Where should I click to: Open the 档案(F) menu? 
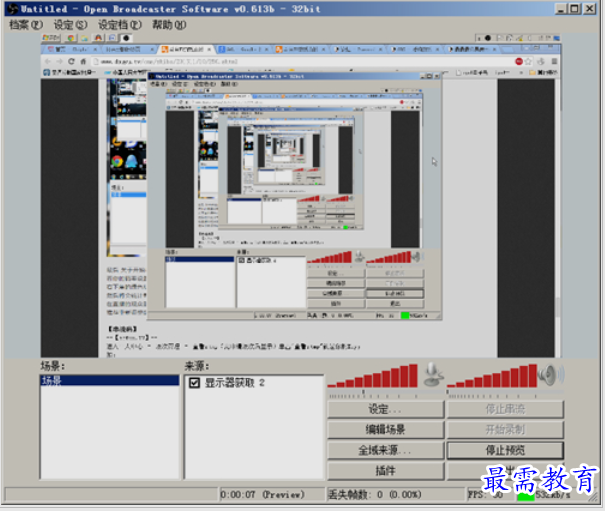[x=26, y=25]
